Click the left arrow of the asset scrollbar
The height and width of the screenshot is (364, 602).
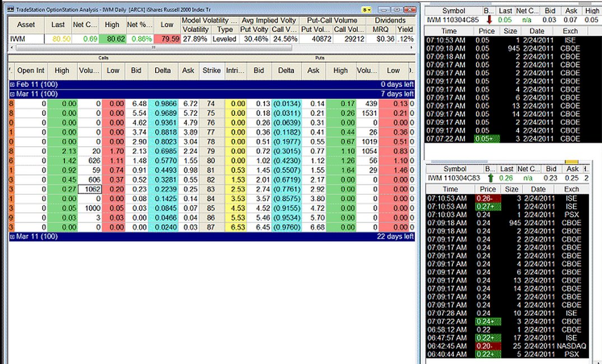[12, 48]
